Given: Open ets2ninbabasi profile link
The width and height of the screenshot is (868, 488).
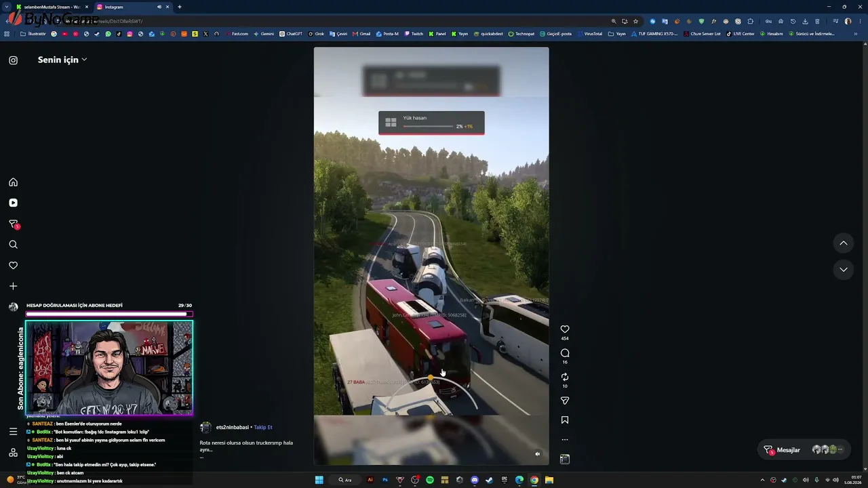Looking at the screenshot, I should coord(233,428).
